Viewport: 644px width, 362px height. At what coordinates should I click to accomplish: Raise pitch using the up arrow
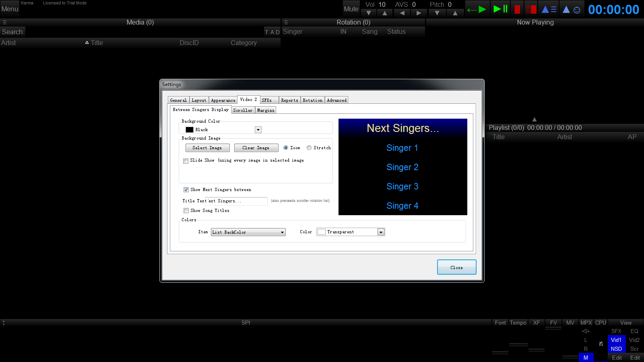point(455,13)
